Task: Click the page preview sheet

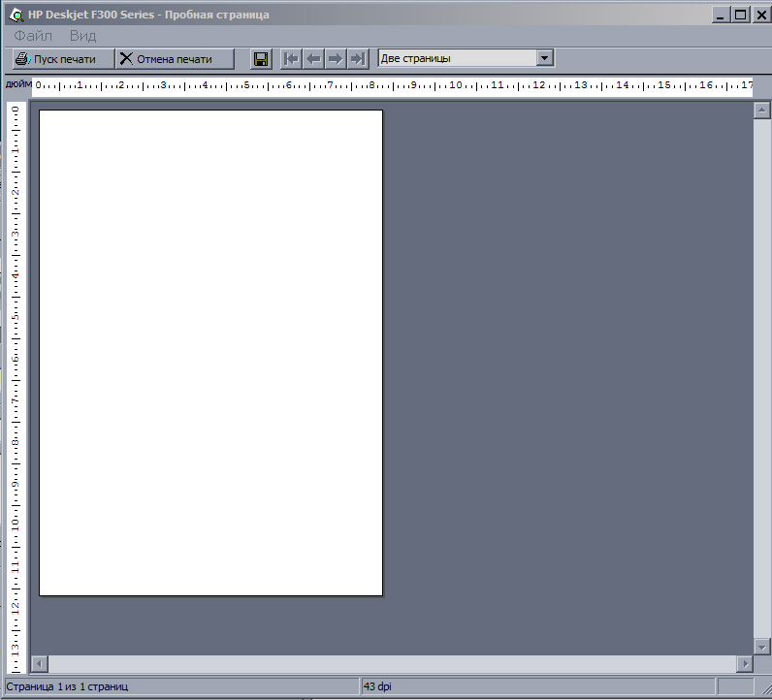Action: pyautogui.click(x=210, y=353)
